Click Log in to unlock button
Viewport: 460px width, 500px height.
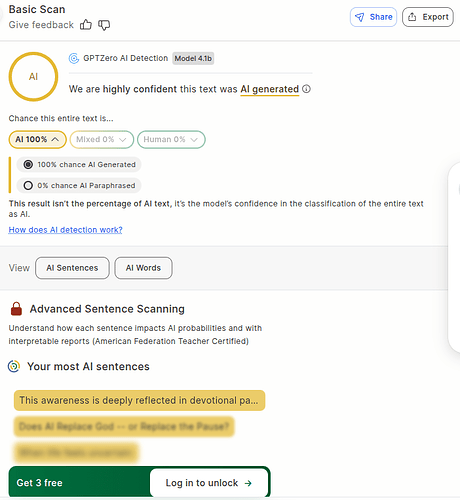click(209, 483)
